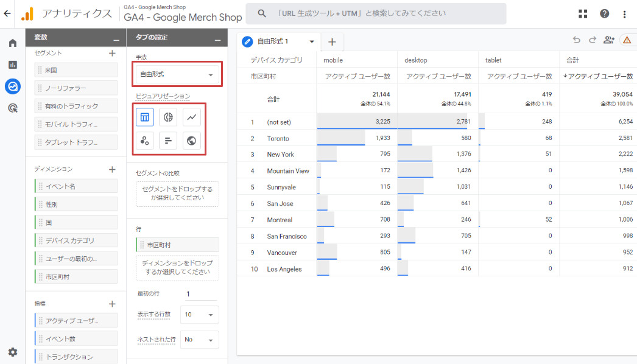Select the geo map visualization icon
Screen dimensions: 637x364
click(192, 141)
